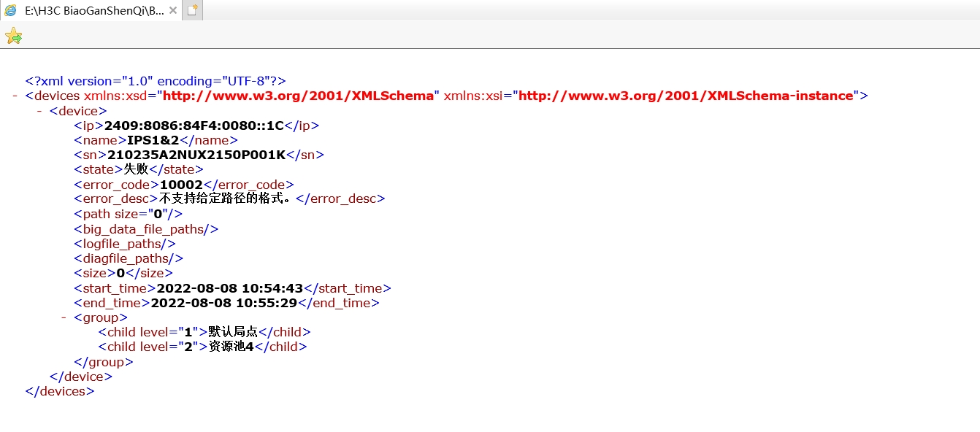Select the E:\H3C BiaoGanShenQi tab
Viewport: 980px width, 432px height.
pos(91,10)
